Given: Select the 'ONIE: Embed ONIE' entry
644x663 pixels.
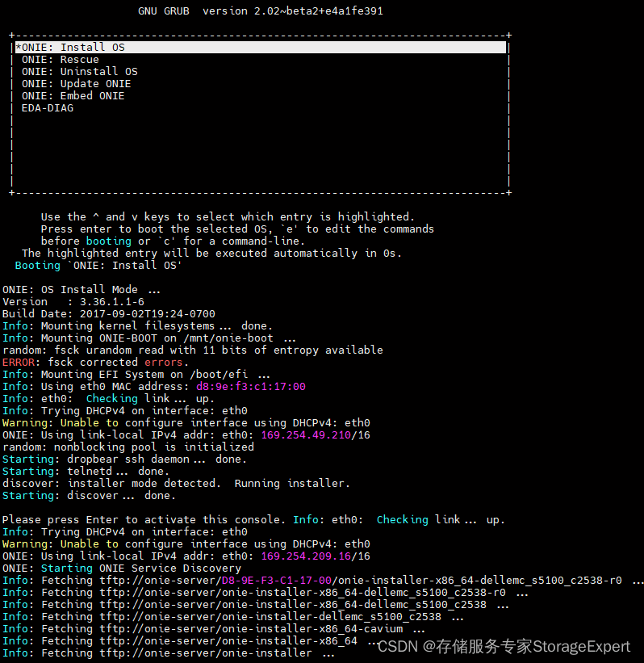Looking at the screenshot, I should click(73, 96).
